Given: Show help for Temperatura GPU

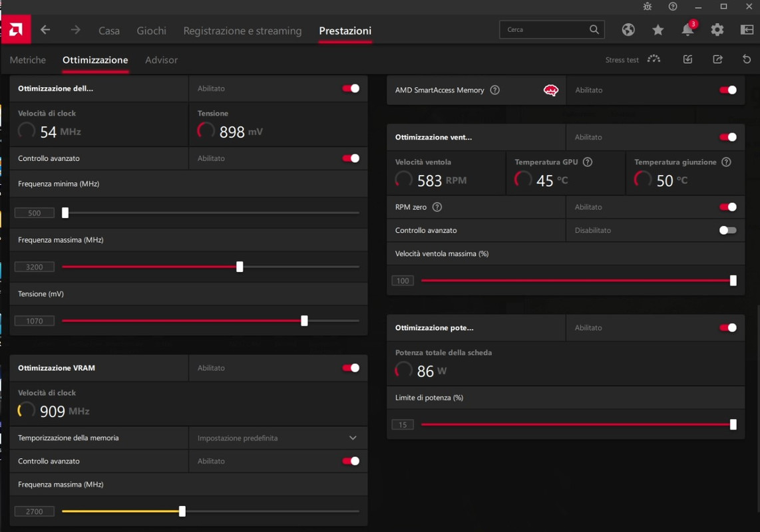Looking at the screenshot, I should pyautogui.click(x=588, y=162).
